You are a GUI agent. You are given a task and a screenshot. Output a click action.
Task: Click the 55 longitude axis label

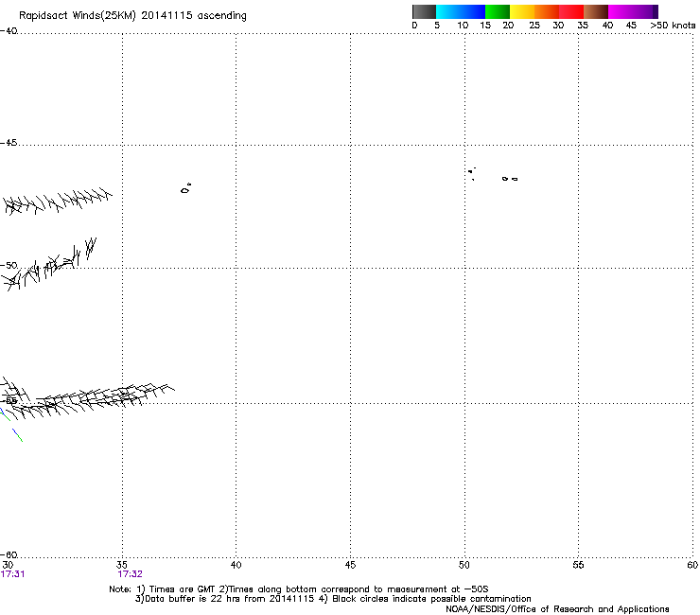pyautogui.click(x=578, y=565)
